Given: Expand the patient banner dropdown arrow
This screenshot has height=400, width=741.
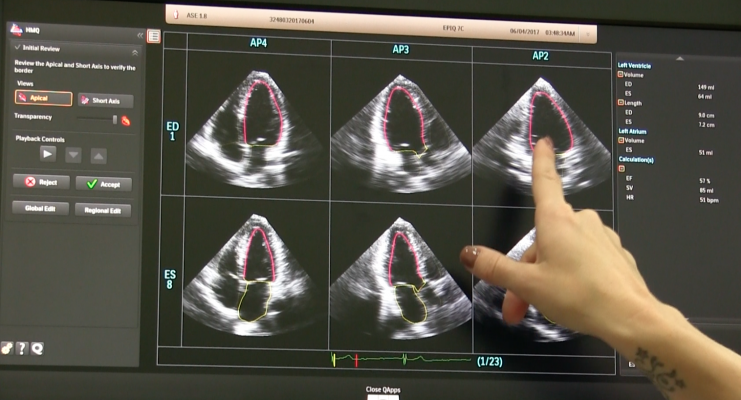Looking at the screenshot, I should point(588,35).
